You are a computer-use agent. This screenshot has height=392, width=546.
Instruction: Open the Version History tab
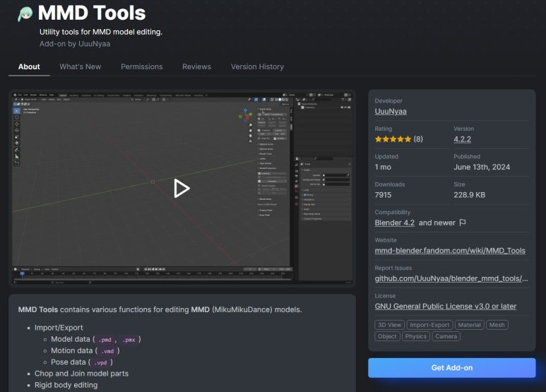pyautogui.click(x=257, y=66)
